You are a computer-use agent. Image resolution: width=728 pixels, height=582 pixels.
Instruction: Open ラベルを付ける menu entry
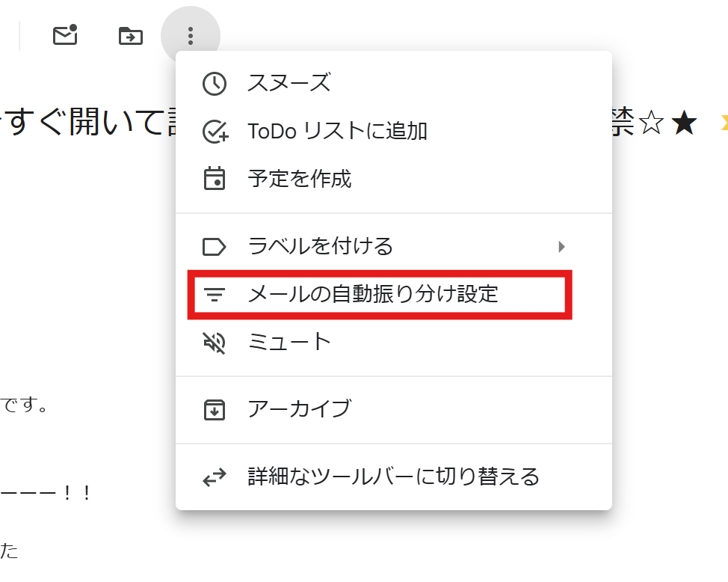320,246
